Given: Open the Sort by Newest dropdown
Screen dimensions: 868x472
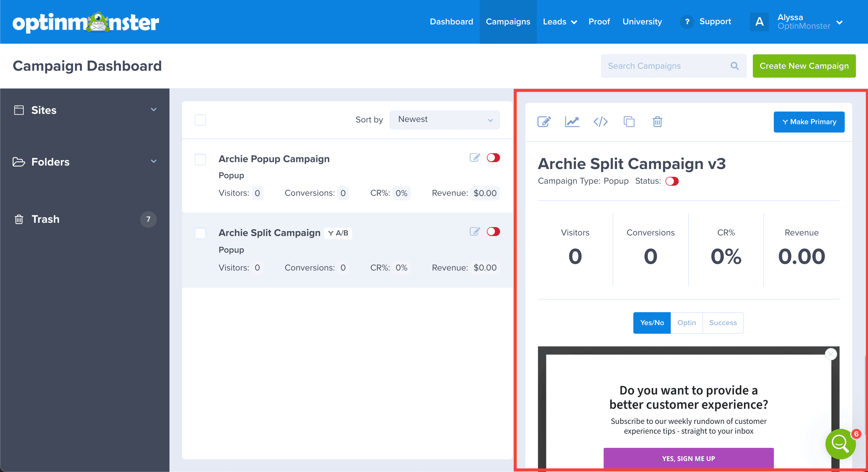Looking at the screenshot, I should [444, 119].
